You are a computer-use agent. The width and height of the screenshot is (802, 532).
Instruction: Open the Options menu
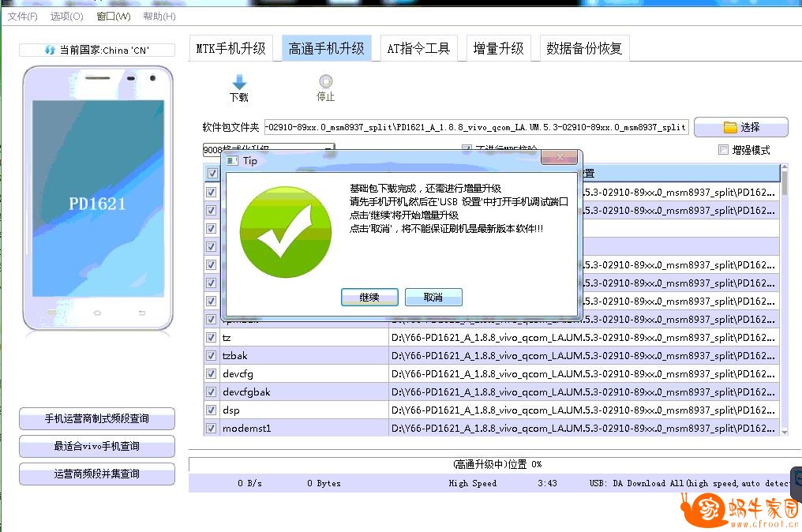(67, 17)
